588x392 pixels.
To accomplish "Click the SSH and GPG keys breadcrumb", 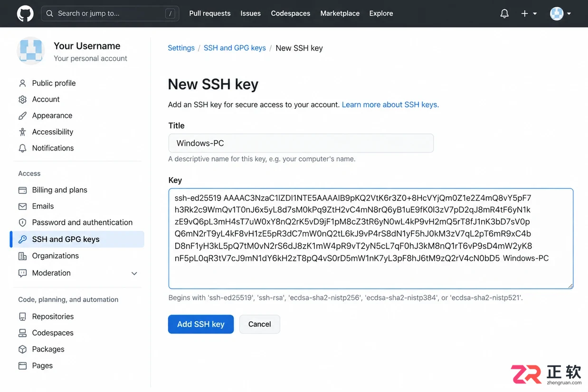I will click(x=235, y=48).
